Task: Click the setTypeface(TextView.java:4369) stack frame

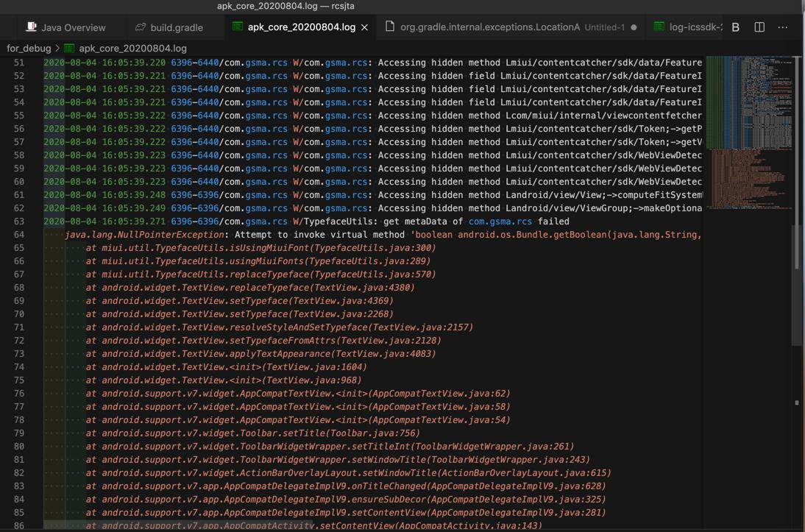Action: coord(240,301)
